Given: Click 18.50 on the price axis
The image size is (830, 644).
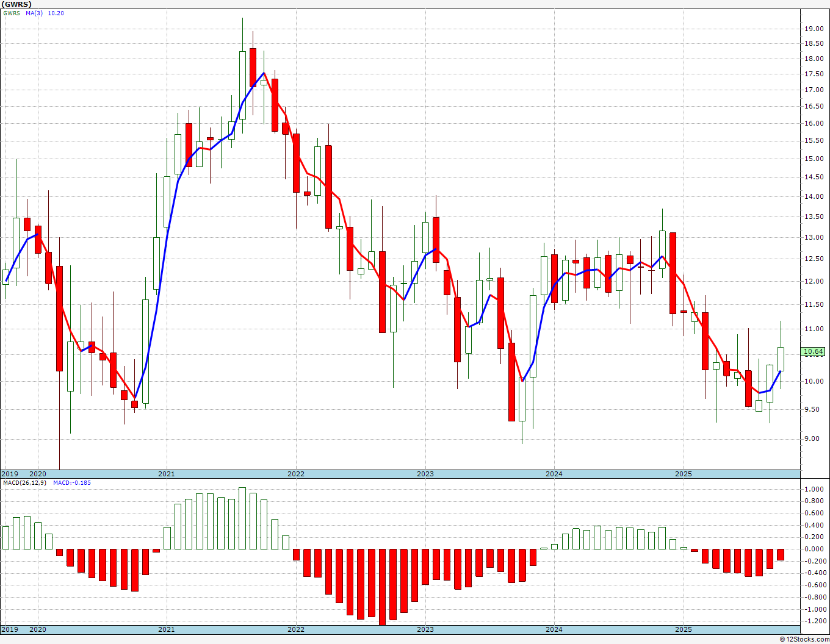Looking at the screenshot, I should [x=813, y=44].
